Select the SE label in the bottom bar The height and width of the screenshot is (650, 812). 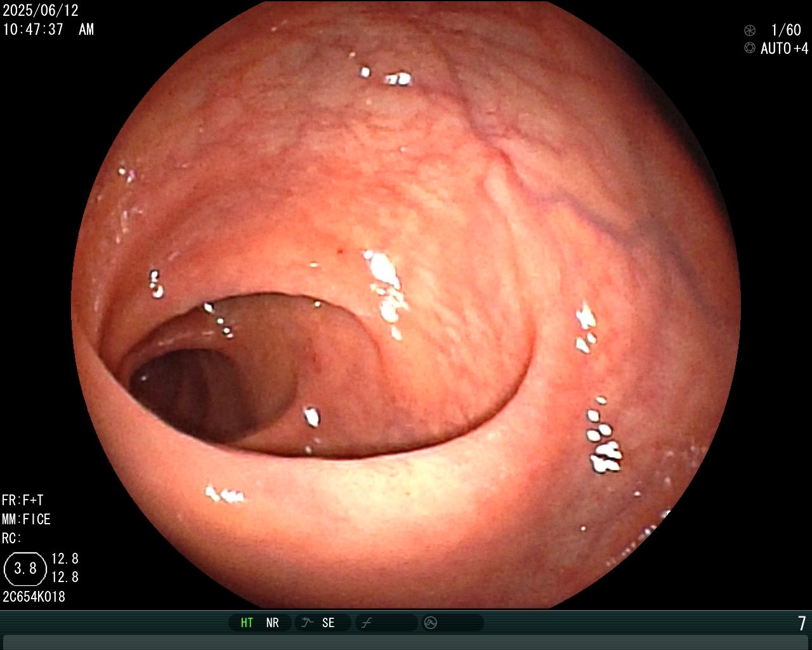328,623
